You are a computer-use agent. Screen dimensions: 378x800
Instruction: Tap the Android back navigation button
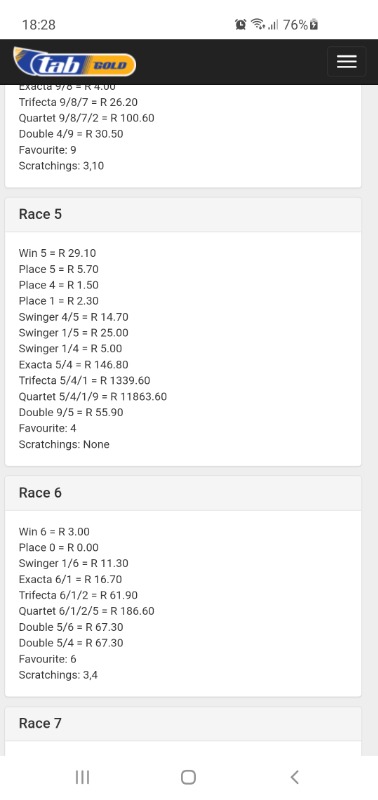(294, 777)
